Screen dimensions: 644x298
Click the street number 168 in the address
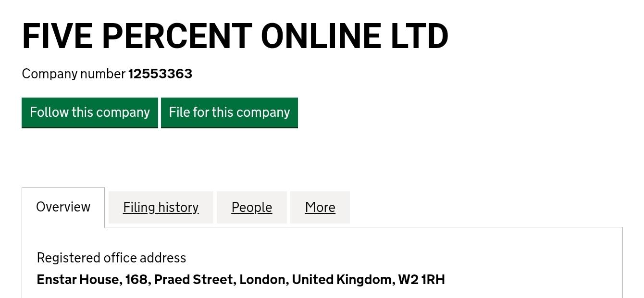(136, 280)
